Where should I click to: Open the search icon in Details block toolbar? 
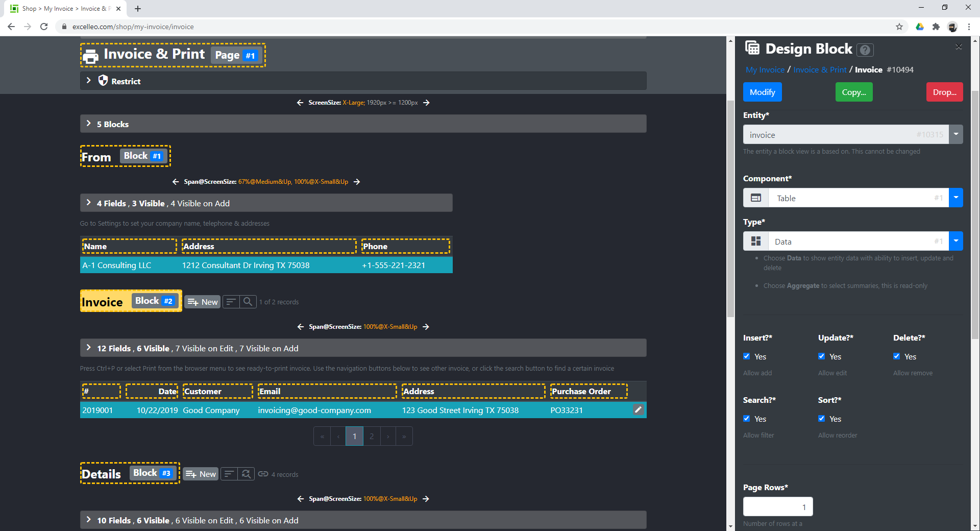pyautogui.click(x=246, y=474)
